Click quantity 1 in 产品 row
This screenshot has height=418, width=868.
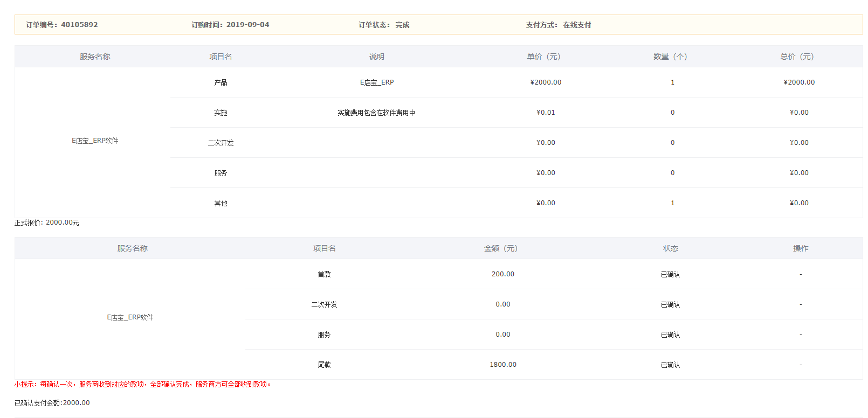[672, 82]
